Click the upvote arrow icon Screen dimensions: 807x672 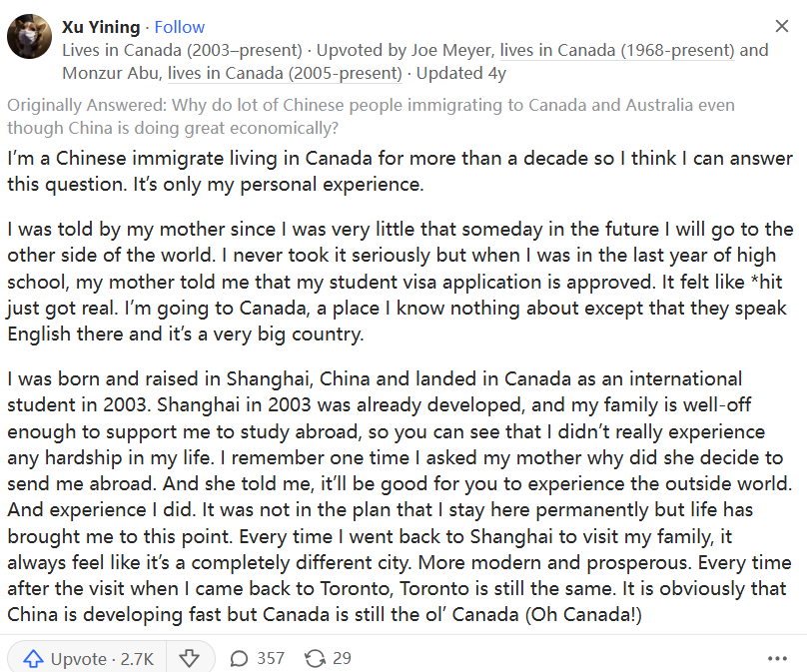pyautogui.click(x=33, y=658)
